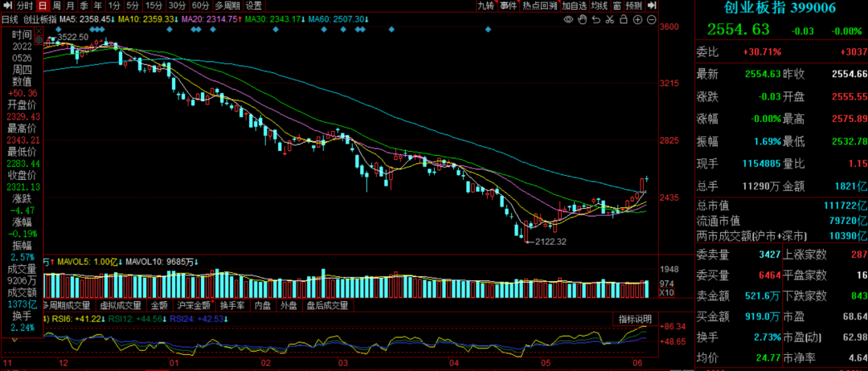Select 虚拟成交量 tab below volume
The image size is (868, 371).
point(121,304)
